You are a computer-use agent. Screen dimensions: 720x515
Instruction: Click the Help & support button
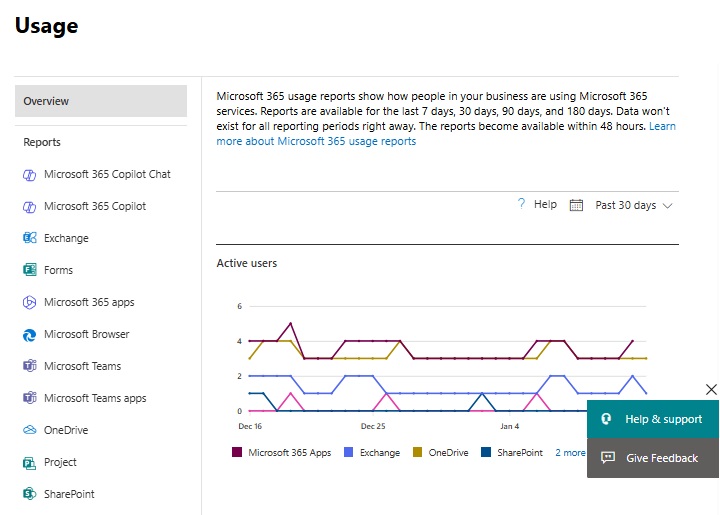click(x=652, y=419)
